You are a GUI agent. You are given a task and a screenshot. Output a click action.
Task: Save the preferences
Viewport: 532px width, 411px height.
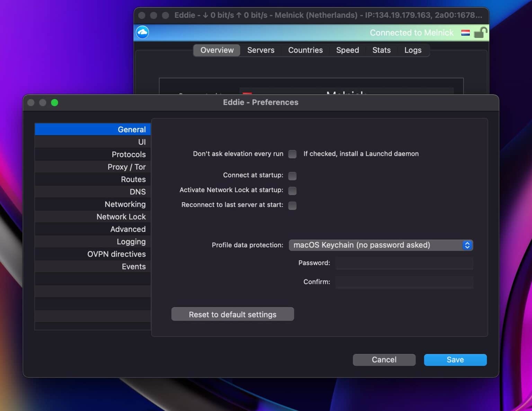click(455, 360)
